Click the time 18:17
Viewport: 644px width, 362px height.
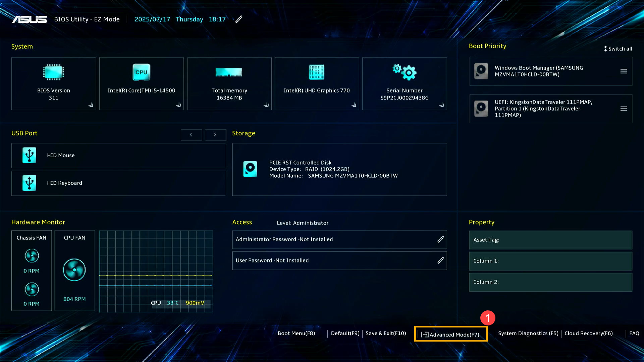(x=217, y=19)
